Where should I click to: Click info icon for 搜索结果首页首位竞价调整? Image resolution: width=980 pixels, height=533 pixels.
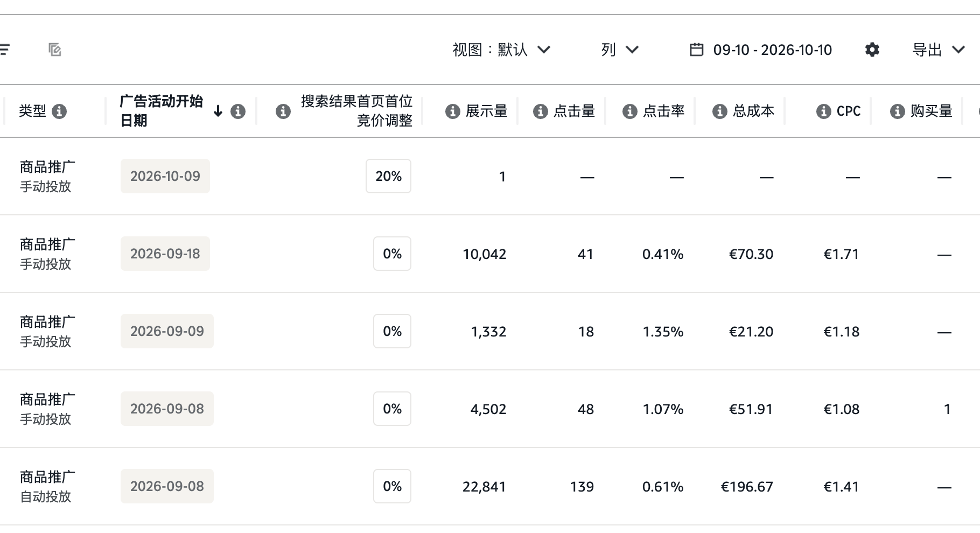point(283,111)
